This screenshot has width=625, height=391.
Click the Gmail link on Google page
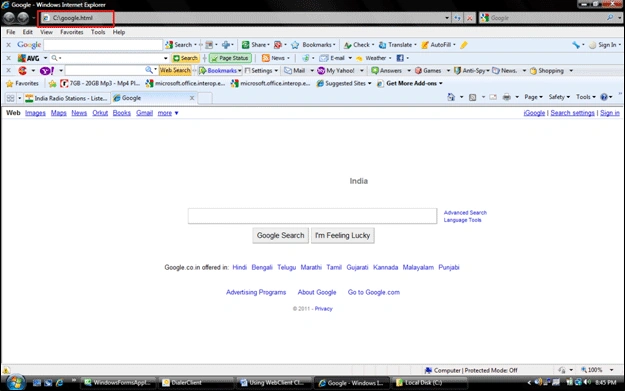click(x=144, y=113)
